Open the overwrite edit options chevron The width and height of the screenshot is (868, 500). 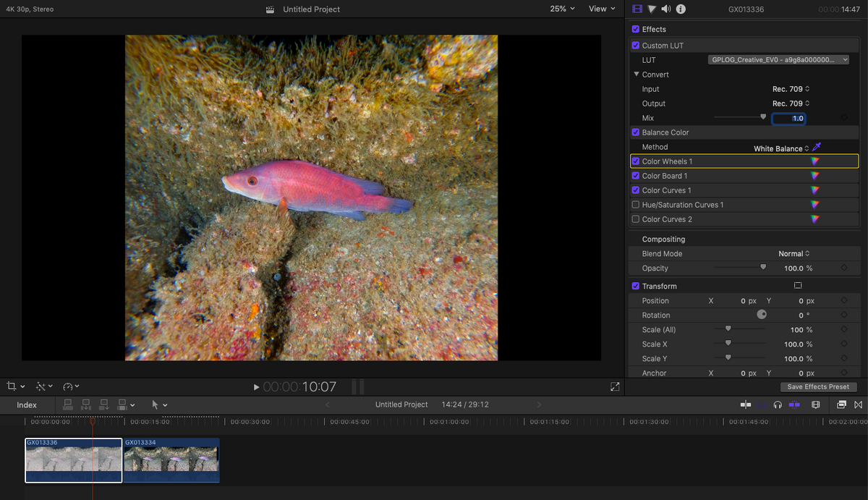click(132, 405)
